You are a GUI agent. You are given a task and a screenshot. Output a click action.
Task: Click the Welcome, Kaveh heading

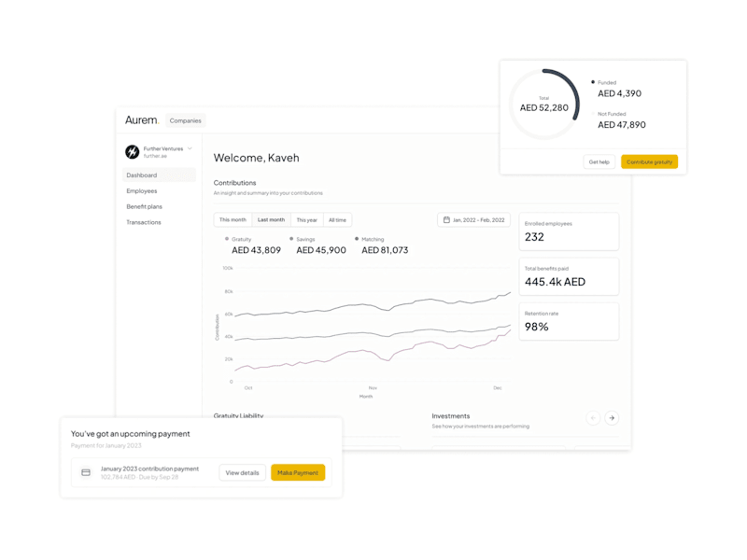pyautogui.click(x=256, y=158)
